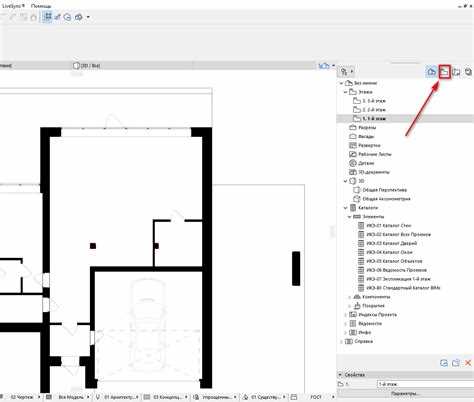The image size is (474, 402).
Task: Expand the Индексы Проекта tree node
Action: coord(346,315)
